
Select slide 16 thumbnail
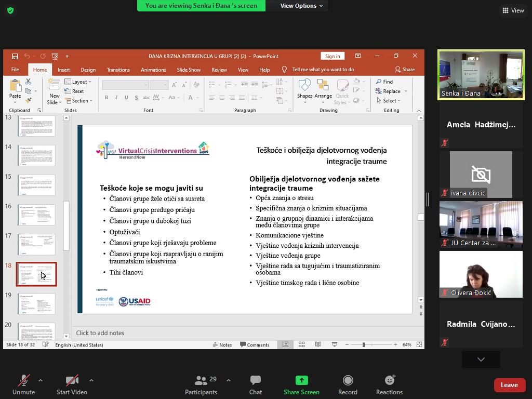(36, 215)
